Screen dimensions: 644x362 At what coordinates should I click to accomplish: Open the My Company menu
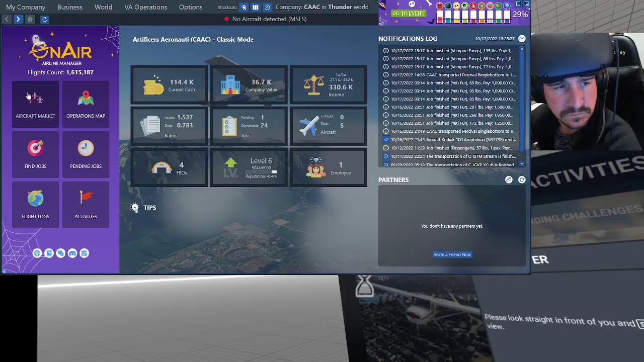(26, 7)
